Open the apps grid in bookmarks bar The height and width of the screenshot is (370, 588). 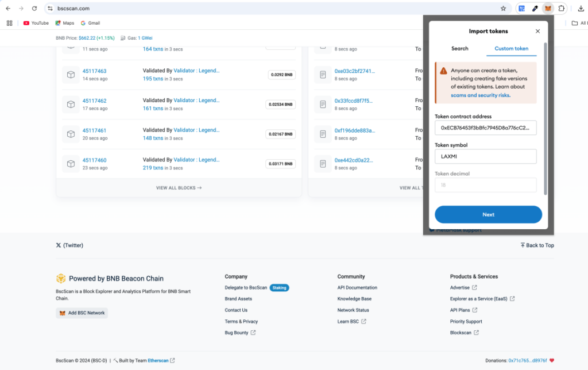coord(9,23)
